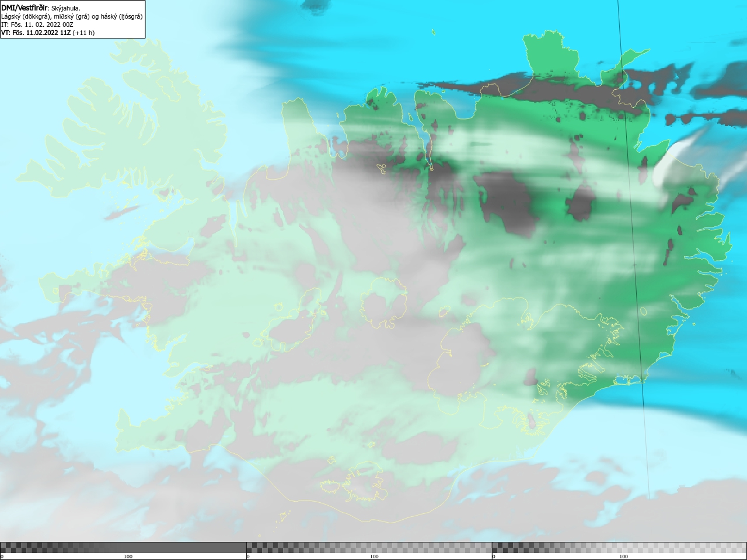Click the 'IT: Fös. 11. 02. 2022 00Z' line
This screenshot has height=560, width=747.
(37, 24)
